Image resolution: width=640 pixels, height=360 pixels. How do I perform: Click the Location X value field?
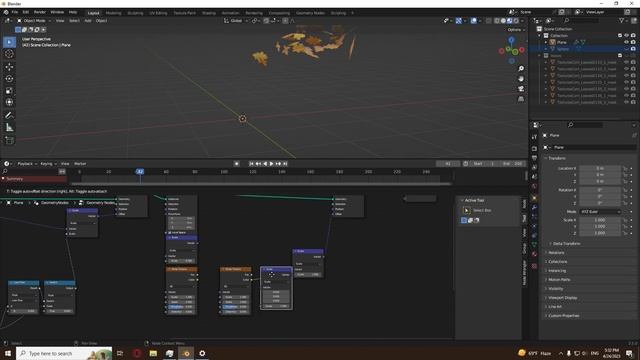click(x=600, y=168)
